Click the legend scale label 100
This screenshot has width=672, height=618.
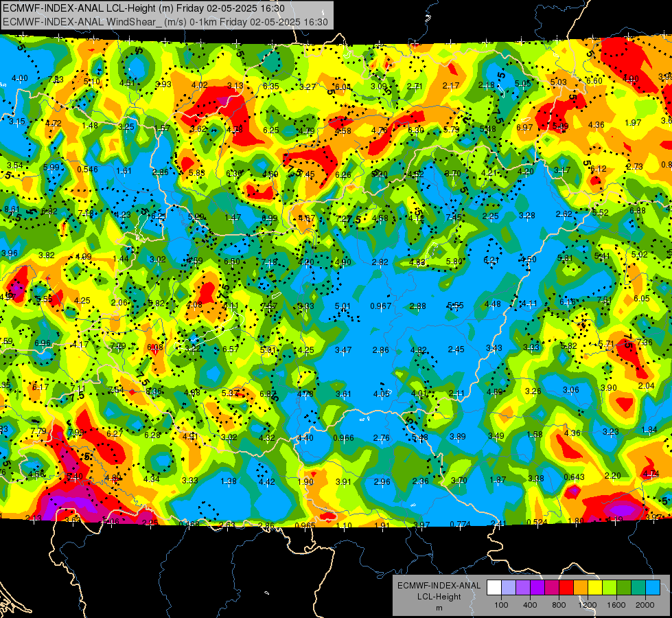point(501,605)
